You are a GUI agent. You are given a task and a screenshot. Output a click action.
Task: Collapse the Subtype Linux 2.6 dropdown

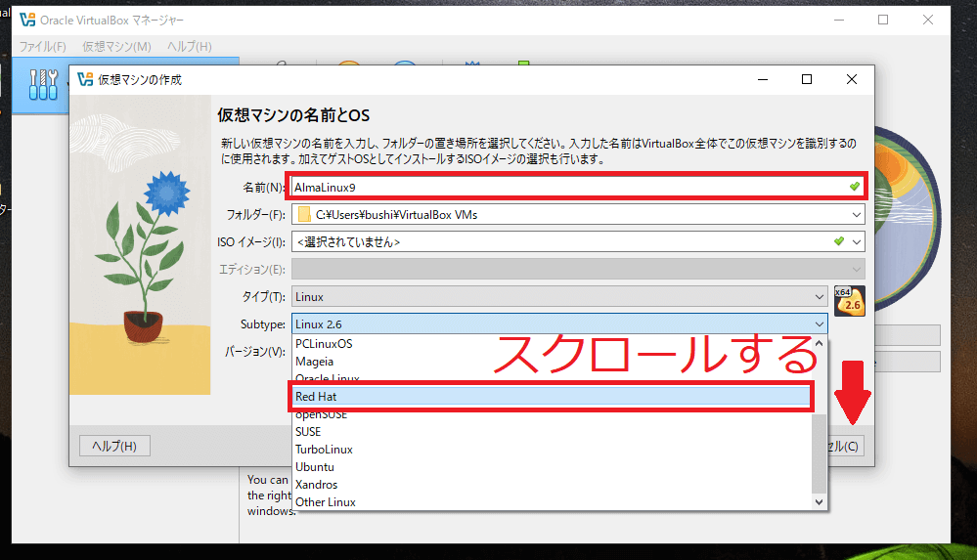(x=559, y=324)
